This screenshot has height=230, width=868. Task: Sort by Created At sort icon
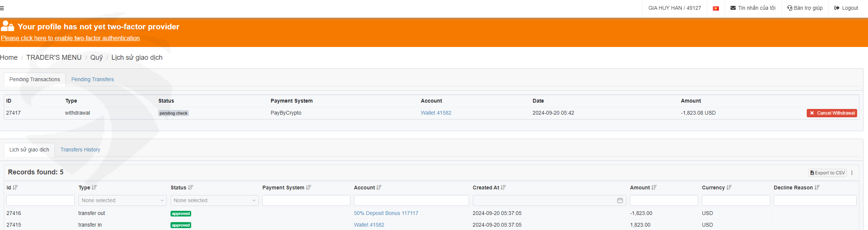503,188
